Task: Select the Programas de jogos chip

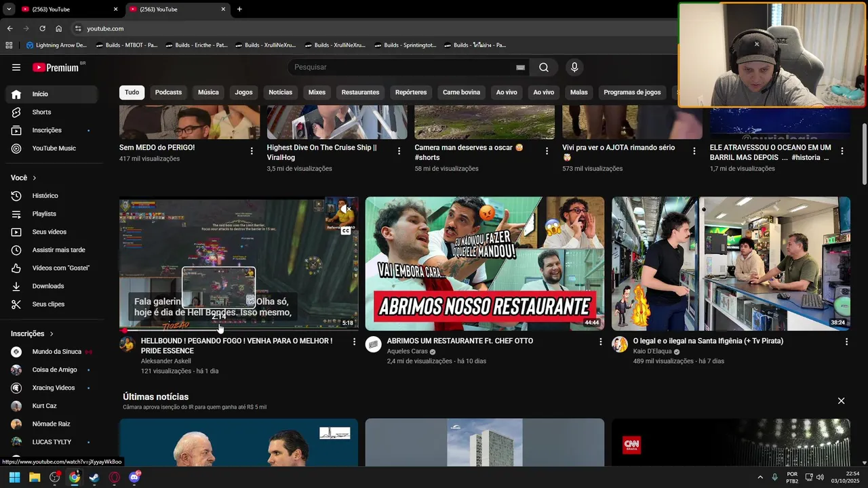Action: [x=632, y=92]
